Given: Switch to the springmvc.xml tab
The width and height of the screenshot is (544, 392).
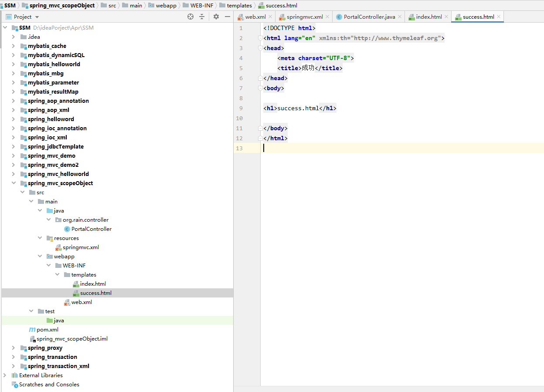Looking at the screenshot, I should tap(305, 17).
